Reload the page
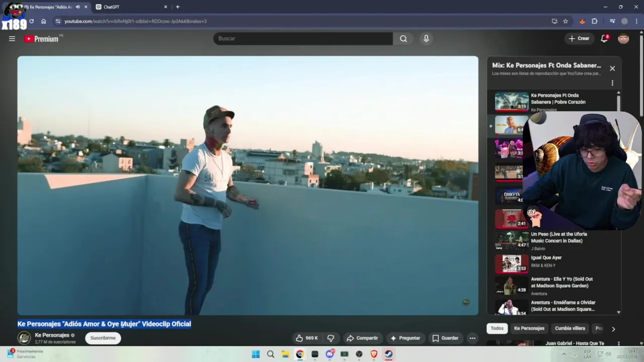 31,21
